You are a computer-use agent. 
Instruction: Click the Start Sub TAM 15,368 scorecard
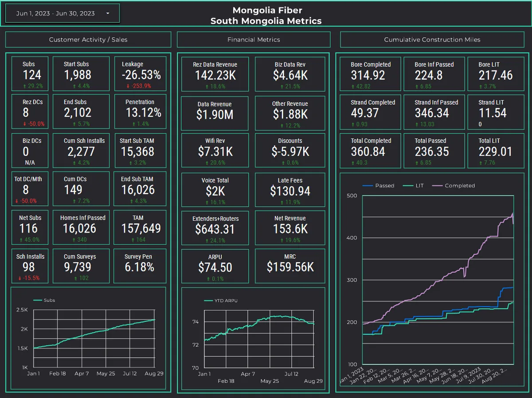140,151
